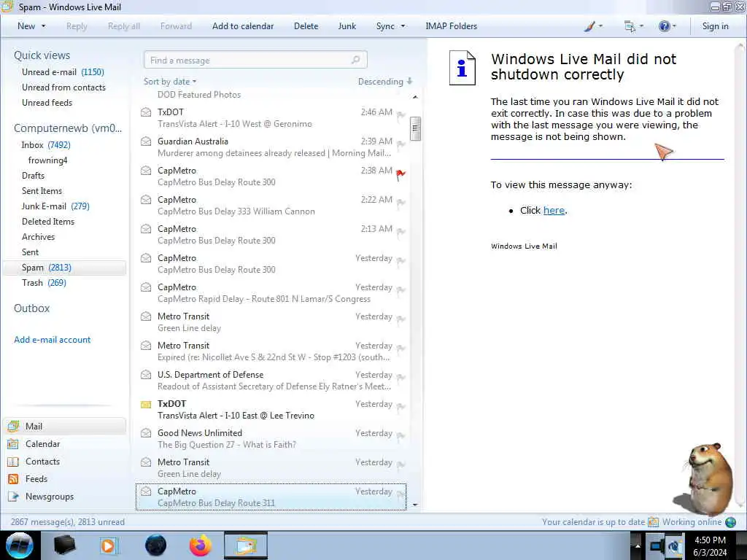Toggle flag on CapMetro 2:38 AM message

pyautogui.click(x=400, y=174)
